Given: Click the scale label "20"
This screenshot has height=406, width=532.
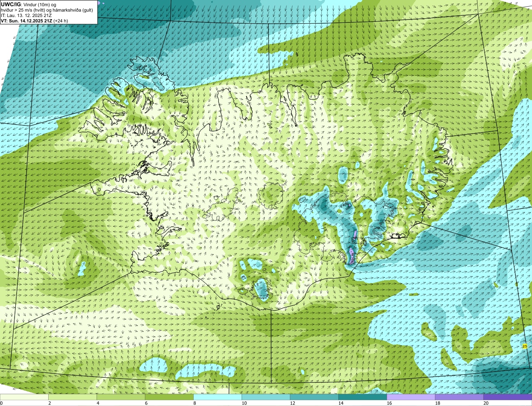Looking at the screenshot, I should coord(486,403).
